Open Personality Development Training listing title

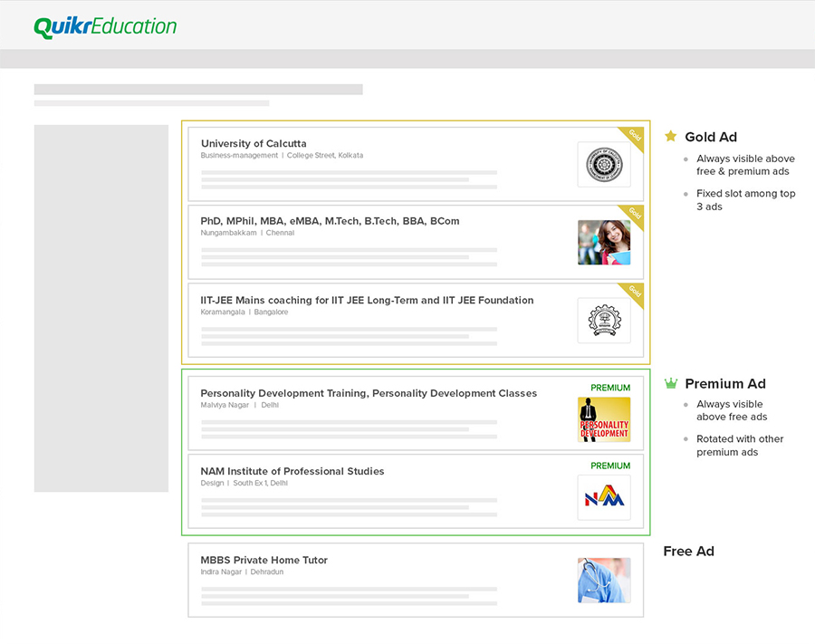click(x=369, y=393)
